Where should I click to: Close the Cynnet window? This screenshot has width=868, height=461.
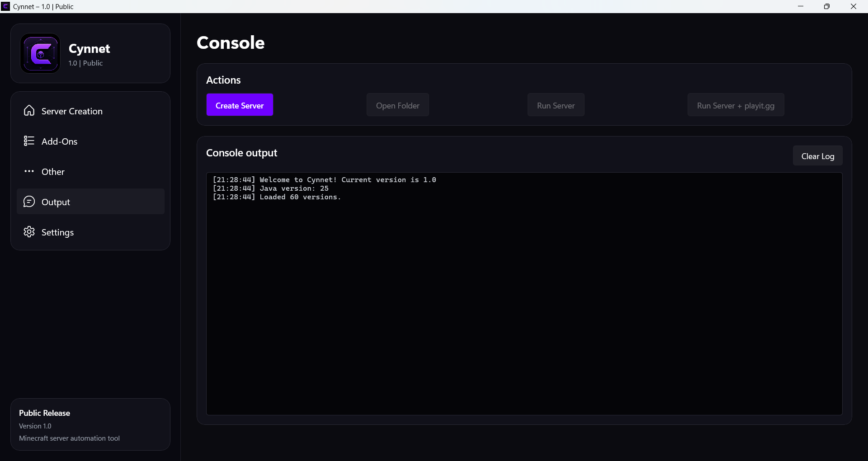854,6
